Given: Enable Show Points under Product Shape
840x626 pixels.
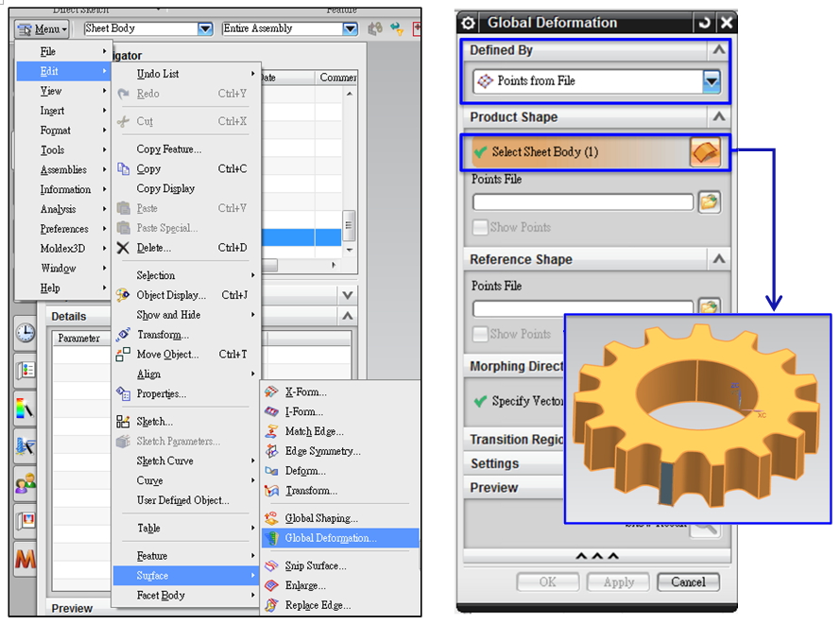Looking at the screenshot, I should tap(481, 227).
